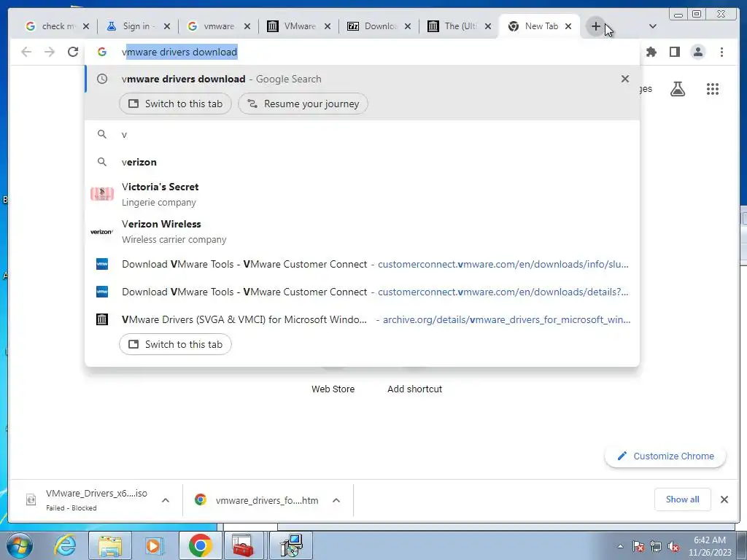
Task: Open the red toolbox taskbar app
Action: pos(242,545)
